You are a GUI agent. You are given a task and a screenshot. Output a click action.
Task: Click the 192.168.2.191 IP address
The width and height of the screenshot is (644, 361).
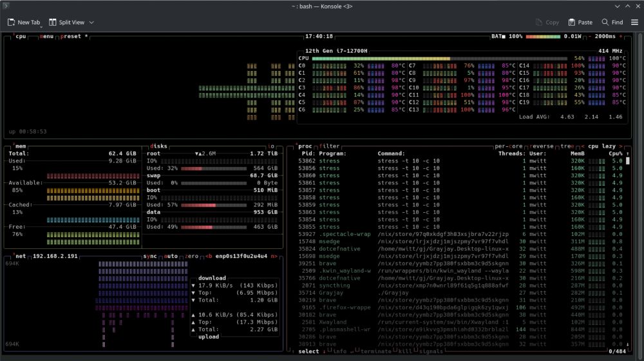tap(55, 256)
